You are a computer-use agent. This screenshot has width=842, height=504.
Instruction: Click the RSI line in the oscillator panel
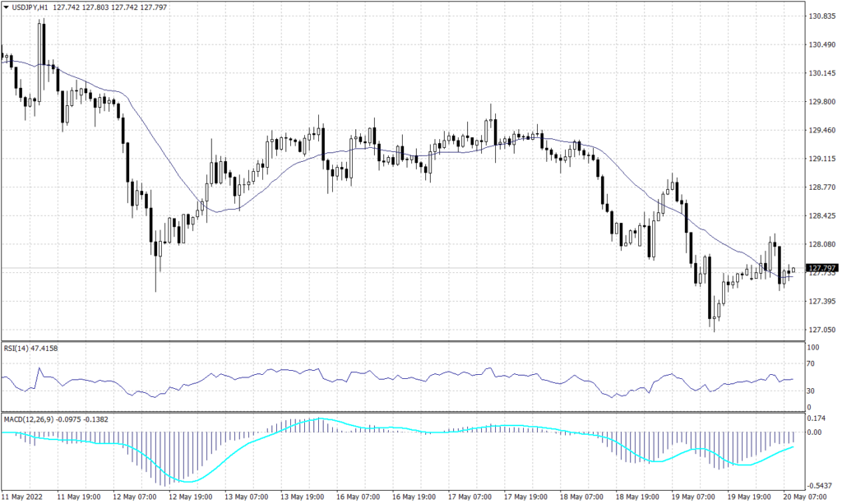(411, 380)
